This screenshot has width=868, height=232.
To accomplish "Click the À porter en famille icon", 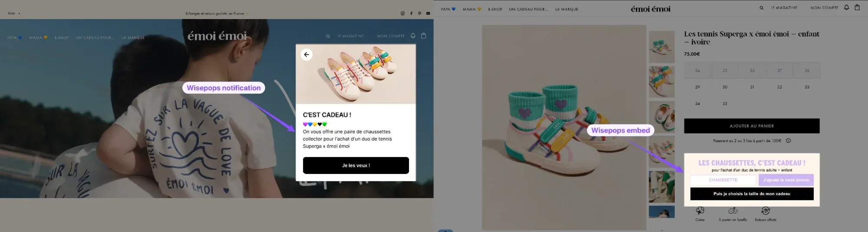I will tap(733, 211).
